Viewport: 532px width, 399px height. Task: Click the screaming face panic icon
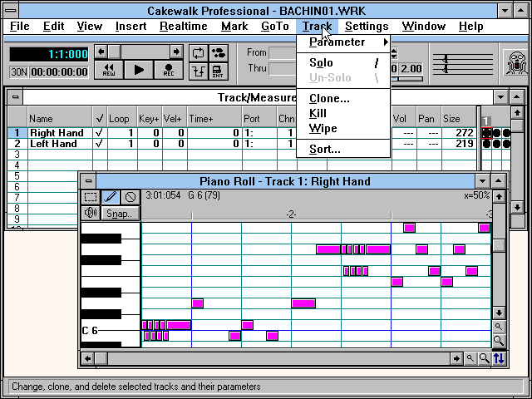coord(517,63)
